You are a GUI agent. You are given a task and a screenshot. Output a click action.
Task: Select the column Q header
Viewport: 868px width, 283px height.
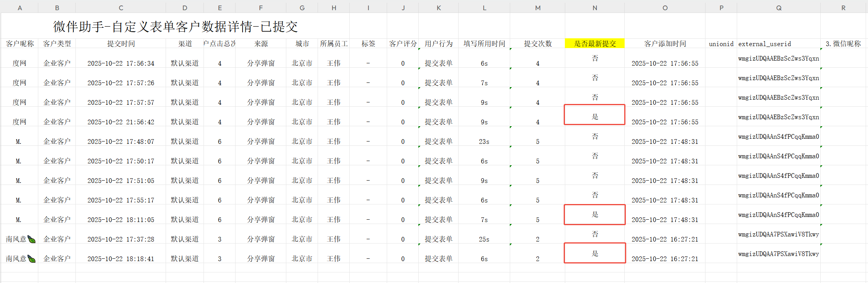click(x=779, y=8)
